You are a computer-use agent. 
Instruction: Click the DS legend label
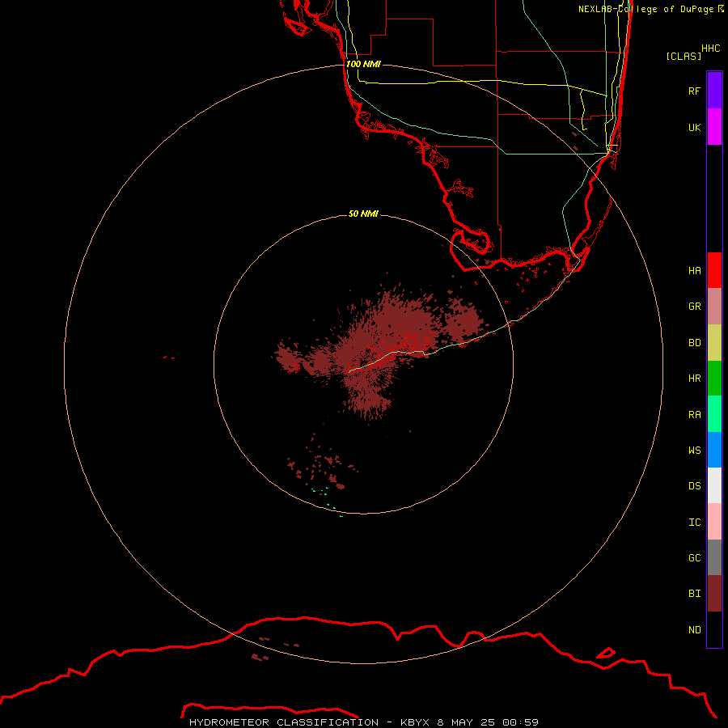click(x=695, y=486)
